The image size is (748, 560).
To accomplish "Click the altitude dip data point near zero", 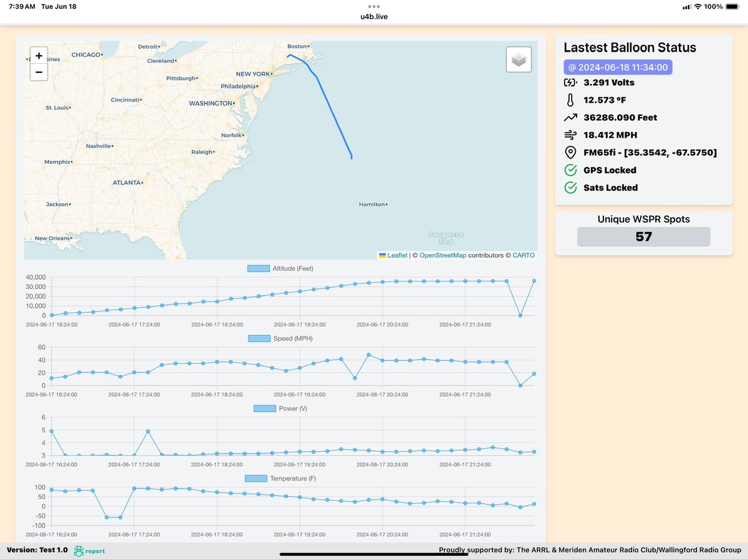I will 520,315.
